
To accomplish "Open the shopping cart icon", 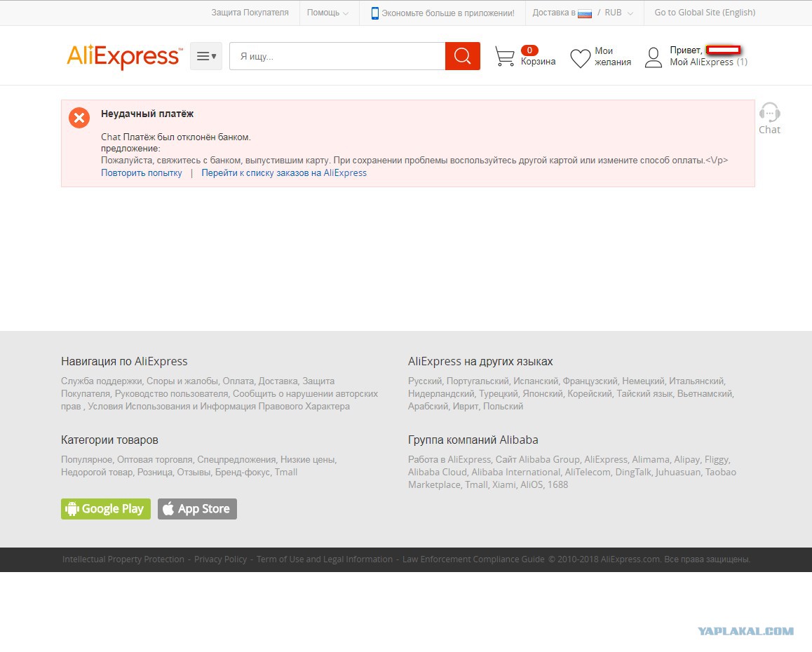I will [504, 57].
